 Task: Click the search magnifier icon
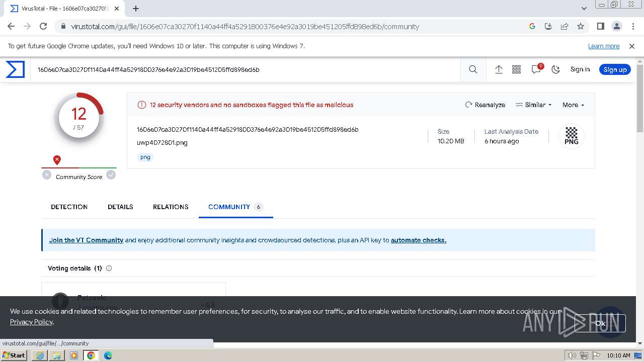click(x=473, y=69)
